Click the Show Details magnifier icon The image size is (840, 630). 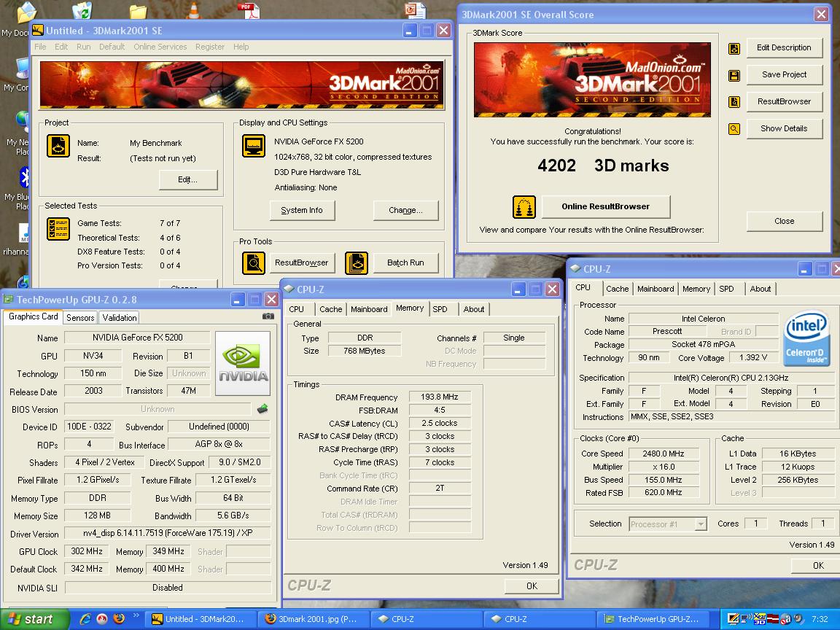[x=734, y=129]
